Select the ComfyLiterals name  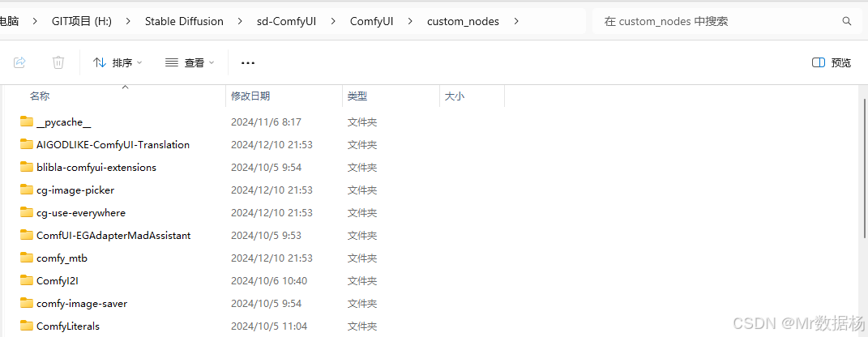68,326
